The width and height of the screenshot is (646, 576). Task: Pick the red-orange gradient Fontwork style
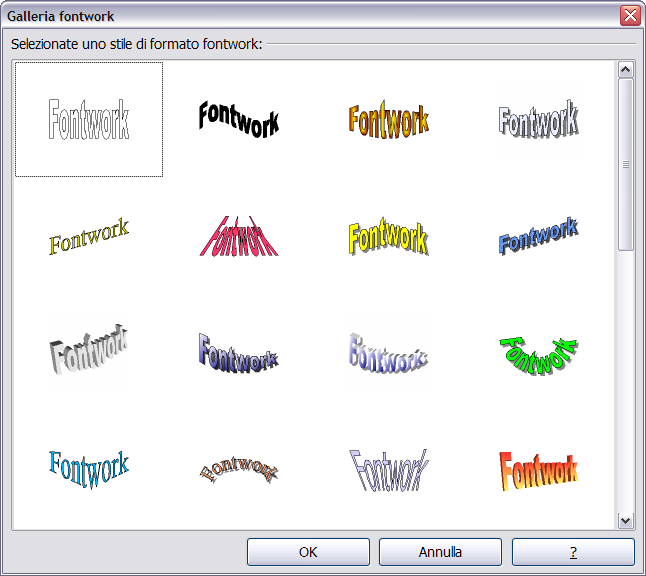pos(539,468)
